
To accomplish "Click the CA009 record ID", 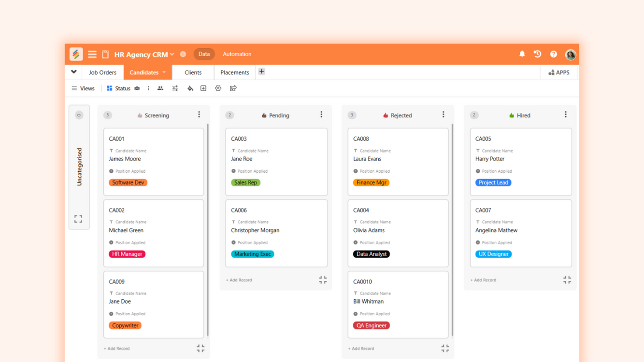I will (x=116, y=281).
